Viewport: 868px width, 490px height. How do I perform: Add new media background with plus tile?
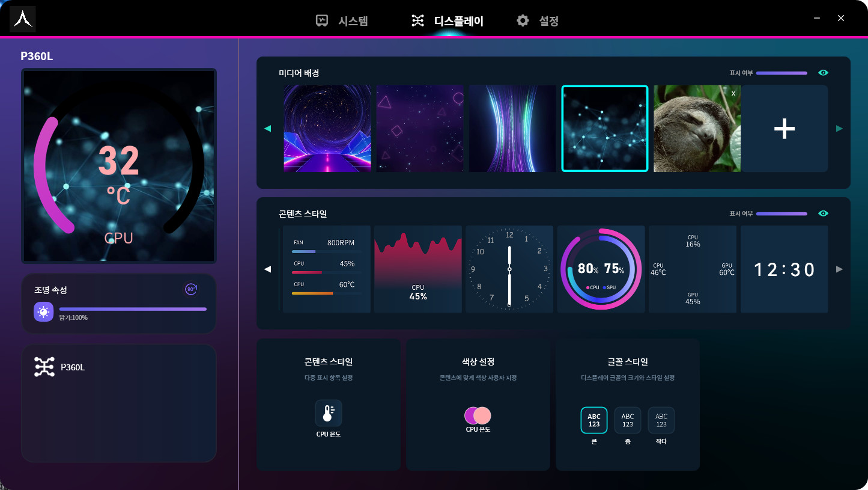point(784,129)
